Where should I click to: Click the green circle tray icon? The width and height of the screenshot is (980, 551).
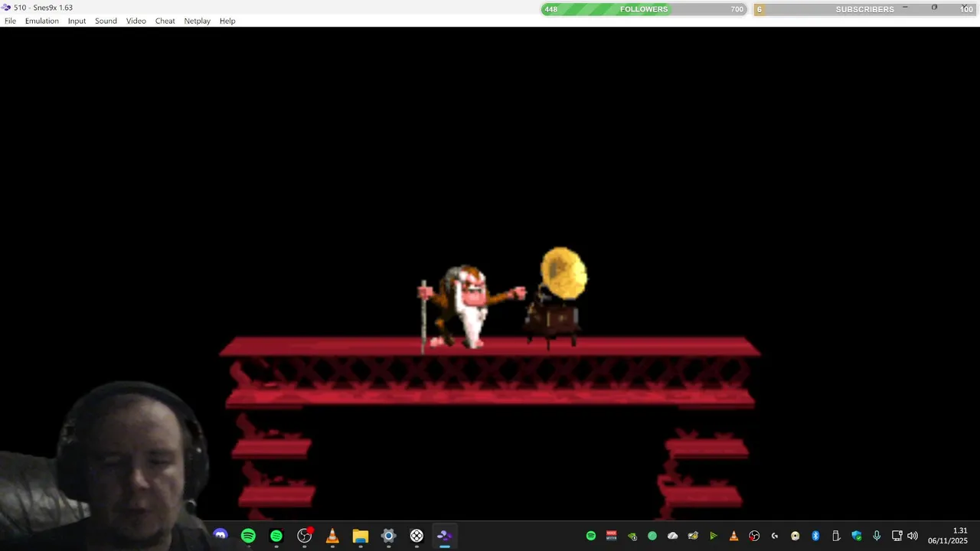(x=652, y=536)
